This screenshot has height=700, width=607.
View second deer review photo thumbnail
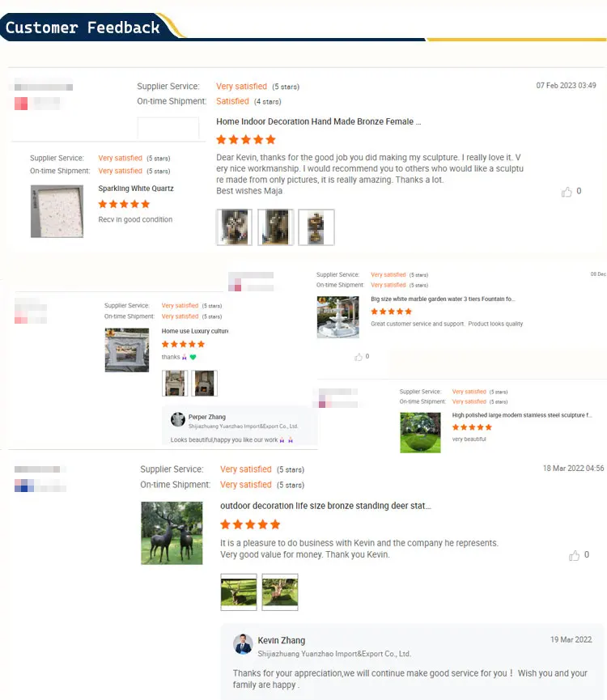pyautogui.click(x=280, y=592)
